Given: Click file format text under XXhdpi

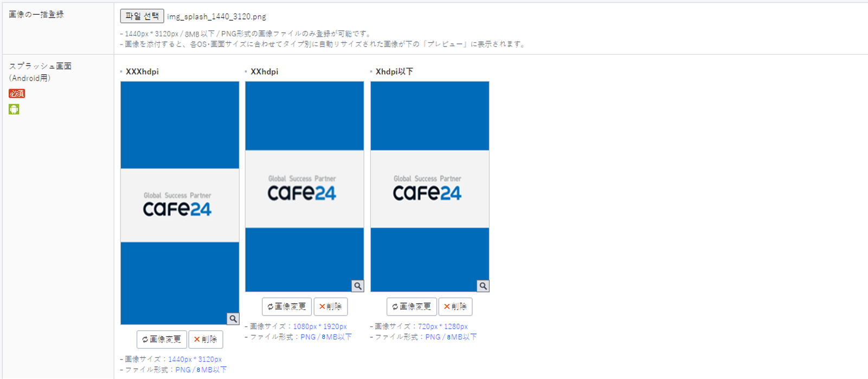Looking at the screenshot, I should [299, 337].
